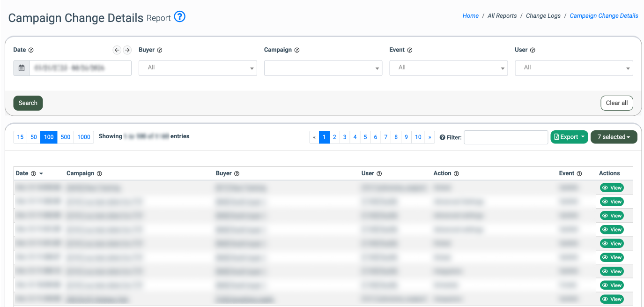The width and height of the screenshot is (644, 307).
Task: Open the Export dropdown menu
Action: coord(569,137)
